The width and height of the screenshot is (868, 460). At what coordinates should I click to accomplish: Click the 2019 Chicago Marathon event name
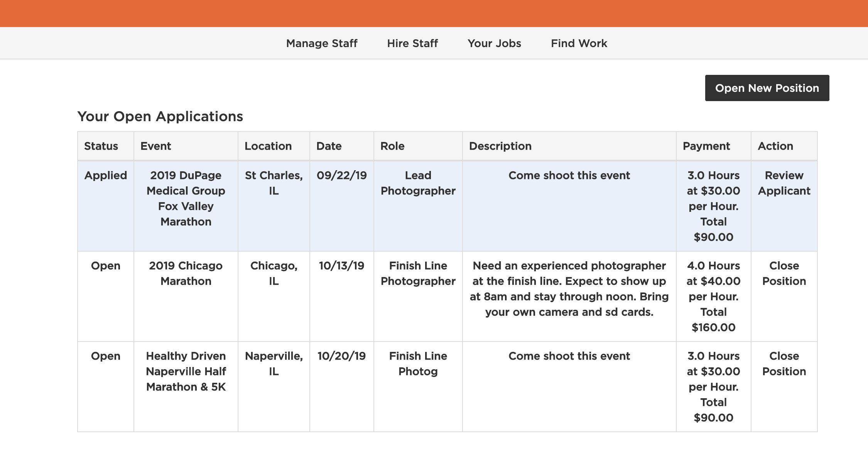186,273
